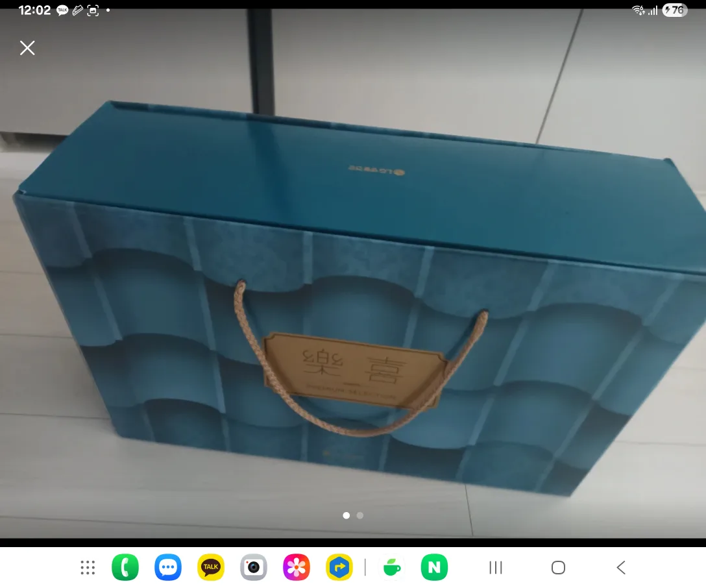
Task: Open the Gallery flower icon
Action: coord(297,568)
